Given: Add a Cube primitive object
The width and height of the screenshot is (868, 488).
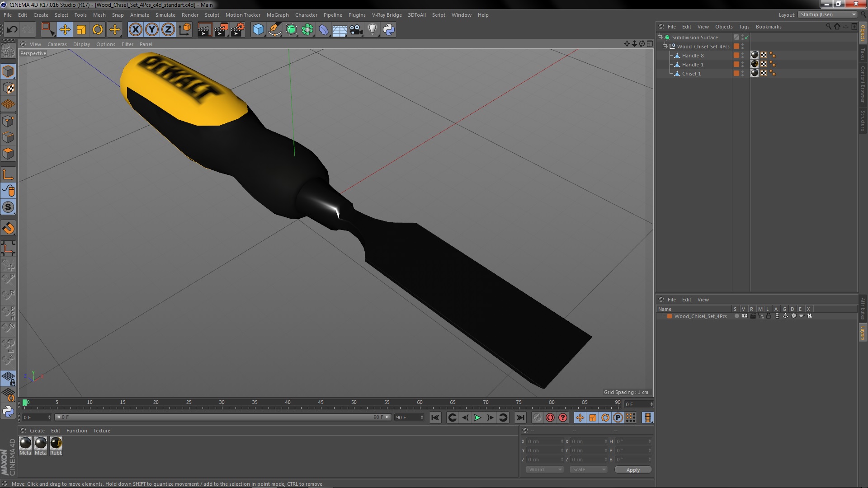Looking at the screenshot, I should (x=258, y=30).
